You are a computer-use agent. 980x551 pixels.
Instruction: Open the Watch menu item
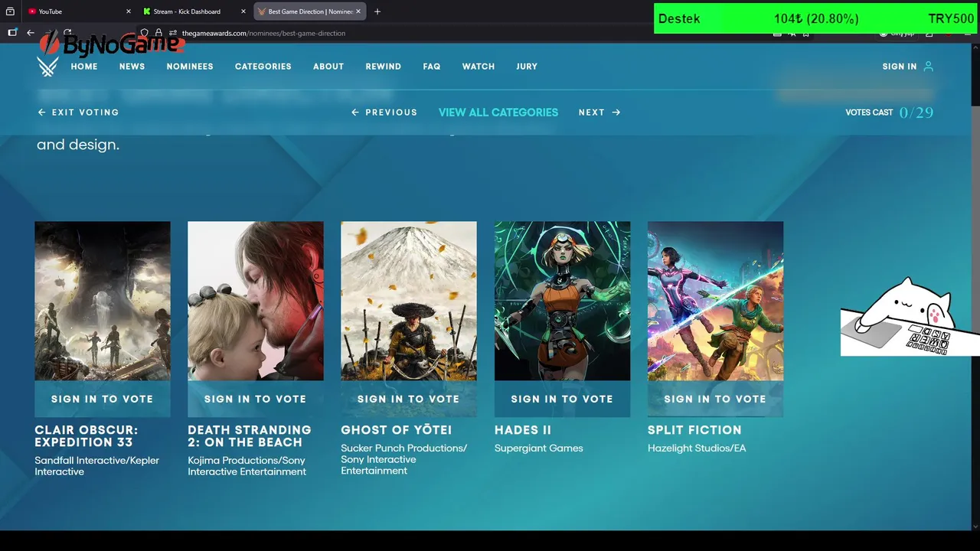point(479,67)
